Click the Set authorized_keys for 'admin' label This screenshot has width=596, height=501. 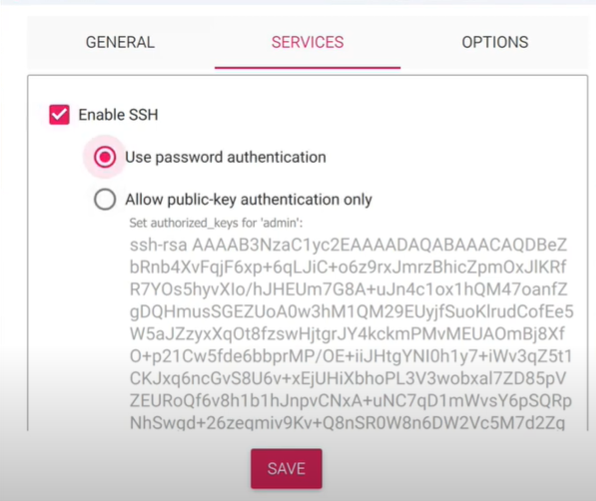tap(216, 223)
